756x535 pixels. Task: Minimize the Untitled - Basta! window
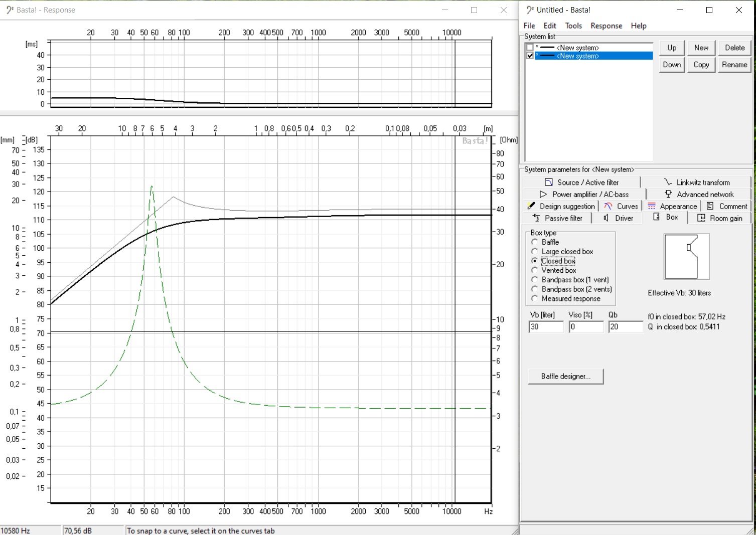(x=680, y=10)
